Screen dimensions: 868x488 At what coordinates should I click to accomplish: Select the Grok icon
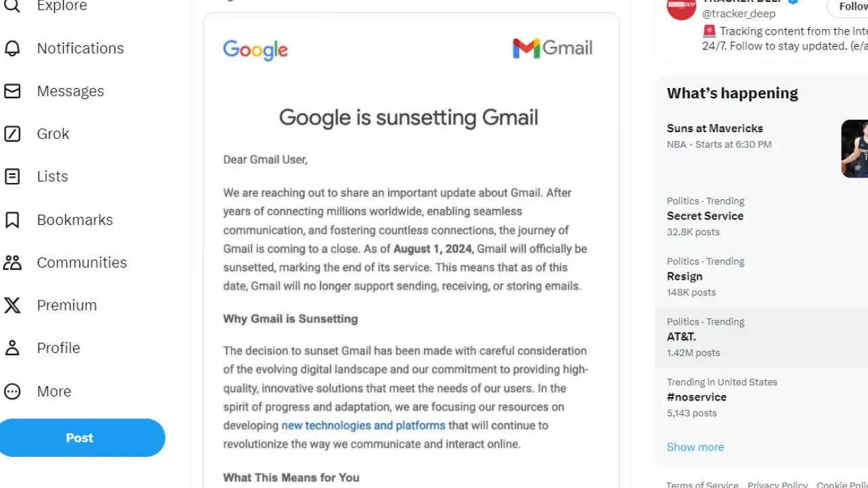(x=12, y=134)
